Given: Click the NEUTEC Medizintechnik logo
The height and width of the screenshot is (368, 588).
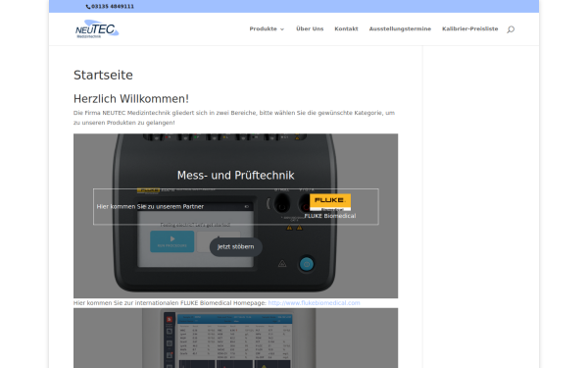Looking at the screenshot, I should coord(97,28).
